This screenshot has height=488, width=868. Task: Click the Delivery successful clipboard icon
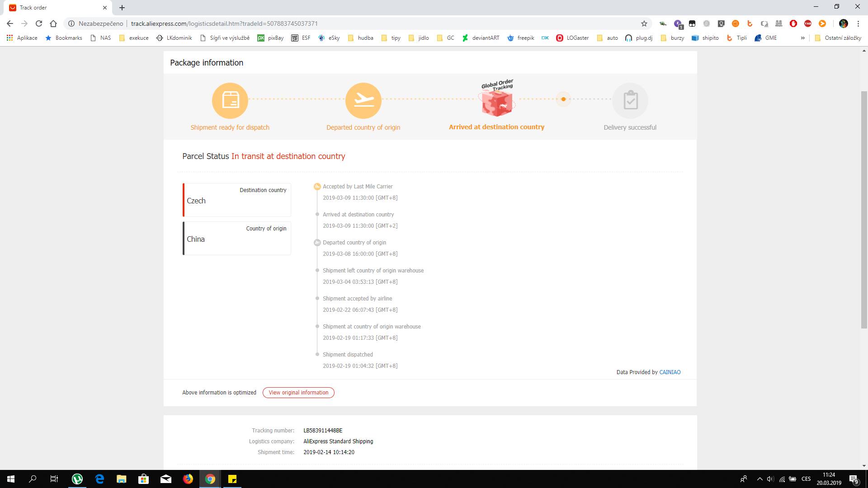pos(630,100)
